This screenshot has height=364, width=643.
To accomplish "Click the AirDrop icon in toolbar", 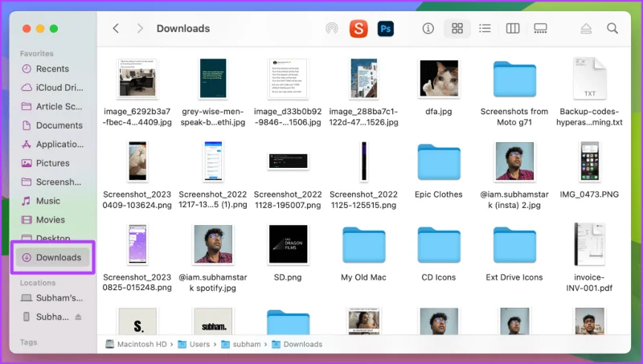I will pos(332,28).
